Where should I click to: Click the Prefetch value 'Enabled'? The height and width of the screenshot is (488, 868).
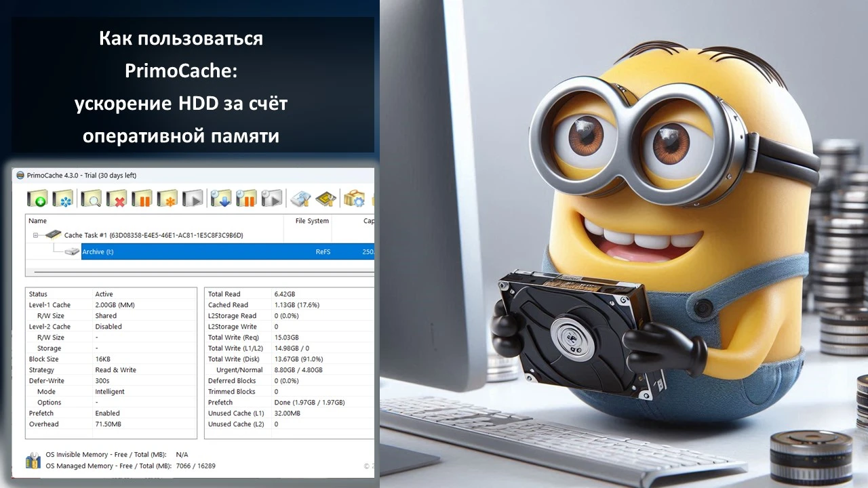(x=107, y=413)
